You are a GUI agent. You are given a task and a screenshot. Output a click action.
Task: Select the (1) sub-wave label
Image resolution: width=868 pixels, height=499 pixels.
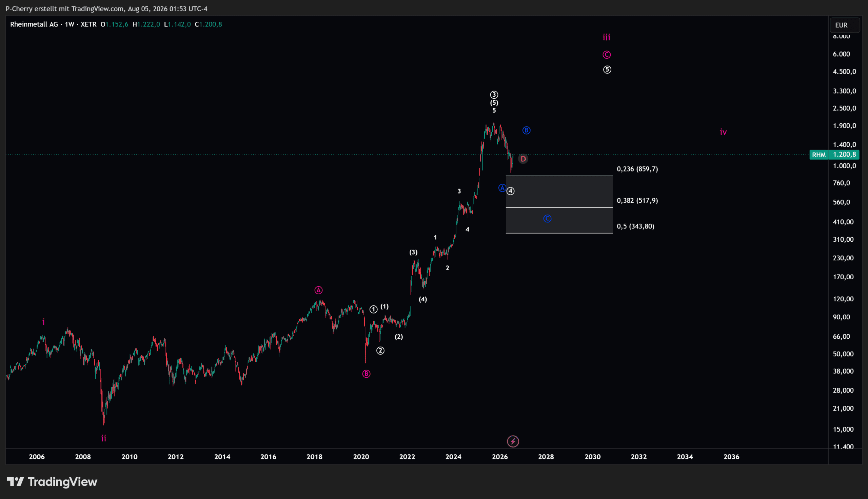pos(384,307)
